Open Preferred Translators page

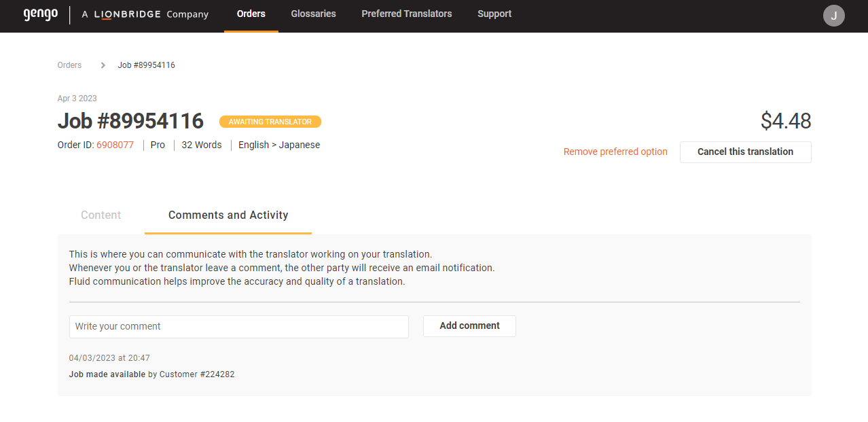tap(407, 14)
